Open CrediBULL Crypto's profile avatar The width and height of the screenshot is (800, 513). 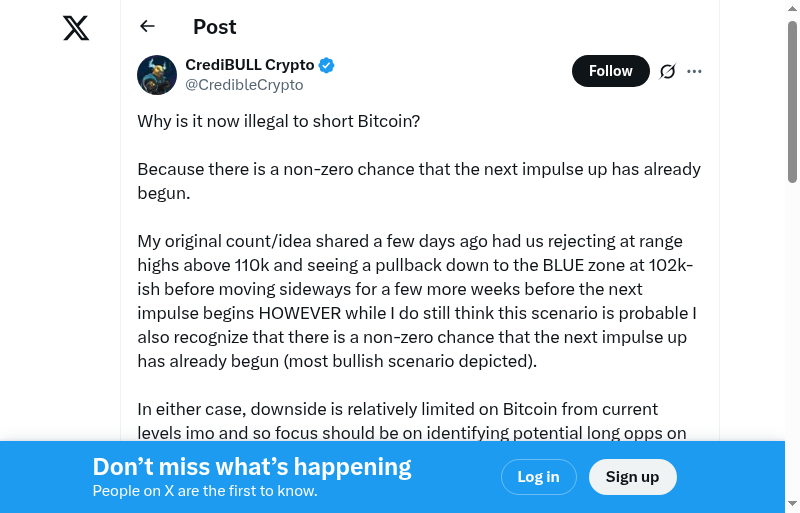click(157, 75)
